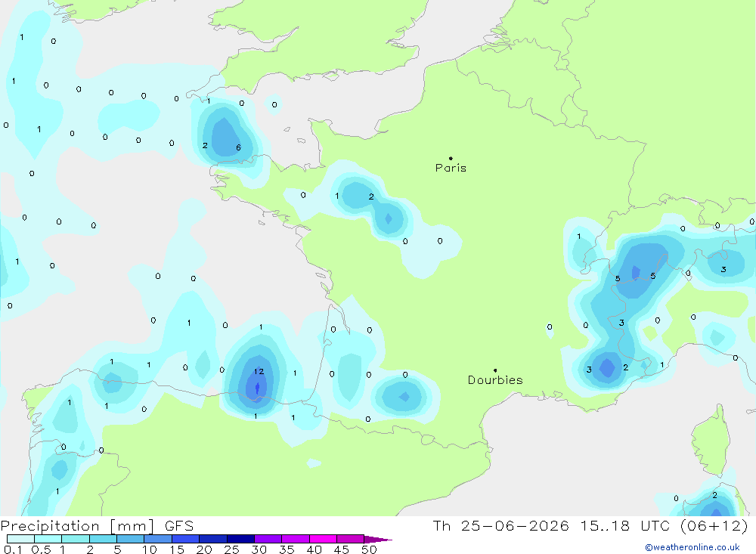Click the legend label '10'

coord(149,549)
